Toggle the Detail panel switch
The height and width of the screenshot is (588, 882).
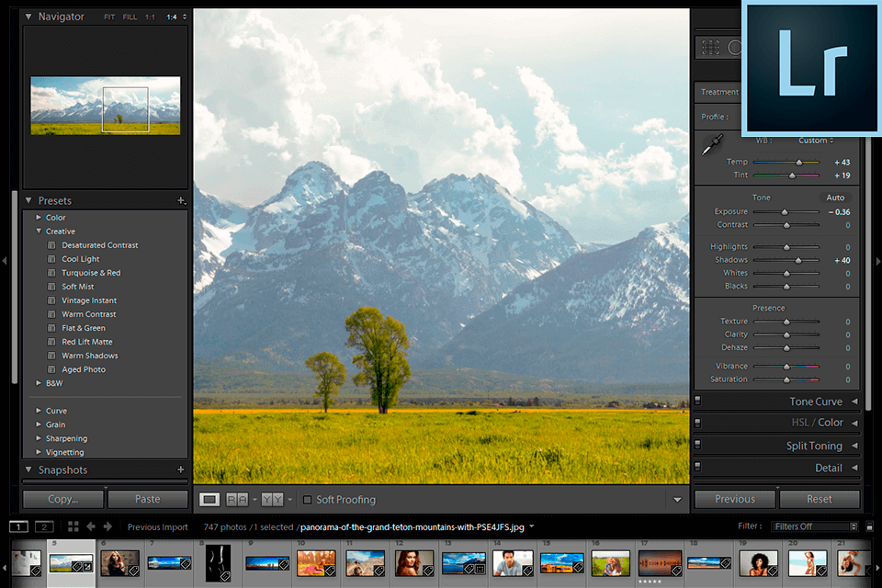(x=697, y=467)
